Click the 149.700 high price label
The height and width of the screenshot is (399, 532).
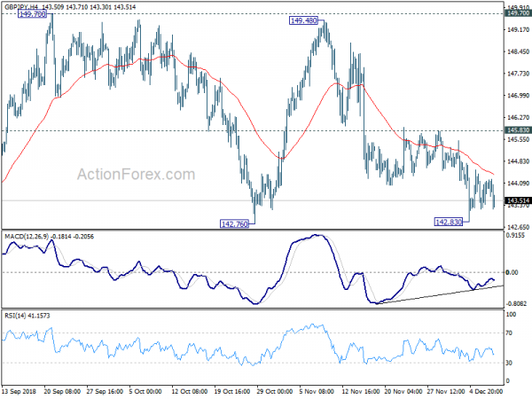click(32, 14)
